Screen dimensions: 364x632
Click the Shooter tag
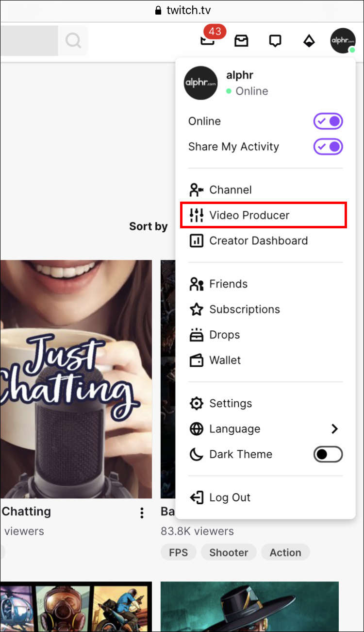click(229, 552)
